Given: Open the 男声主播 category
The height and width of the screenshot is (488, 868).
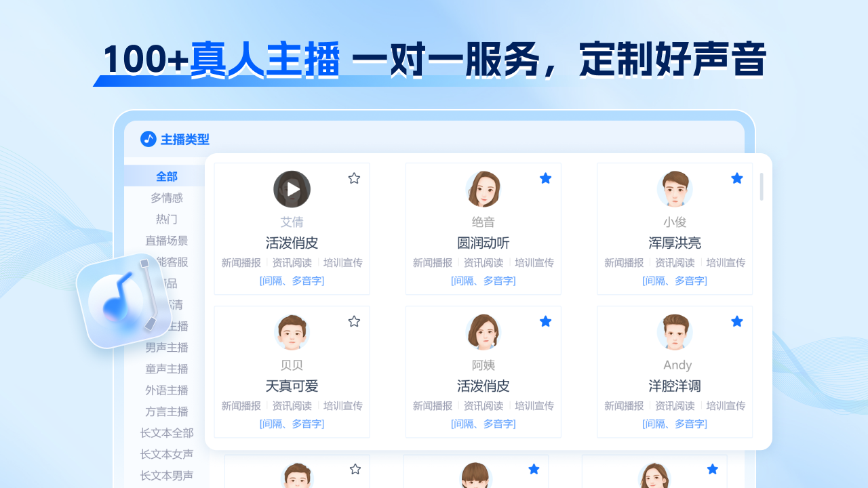Looking at the screenshot, I should [x=165, y=347].
